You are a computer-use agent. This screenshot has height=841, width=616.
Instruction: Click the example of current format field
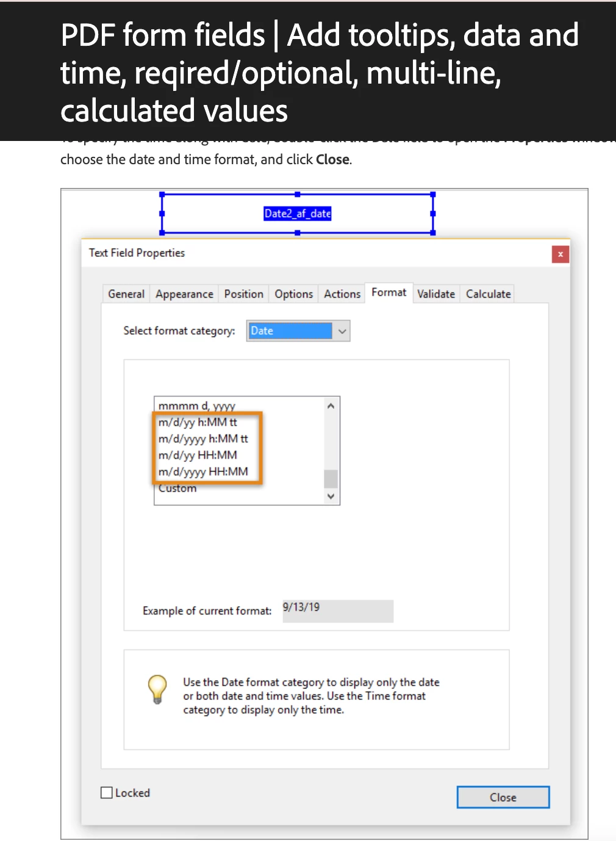(x=338, y=611)
